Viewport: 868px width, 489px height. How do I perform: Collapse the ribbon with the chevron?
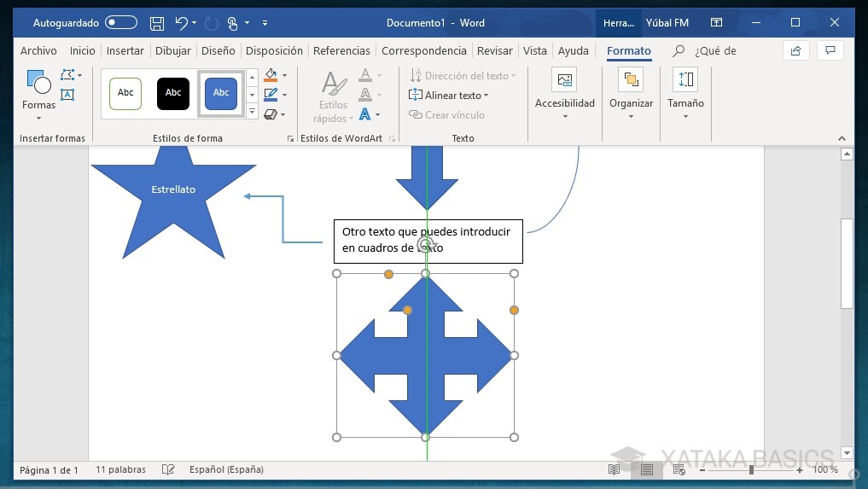tap(842, 138)
